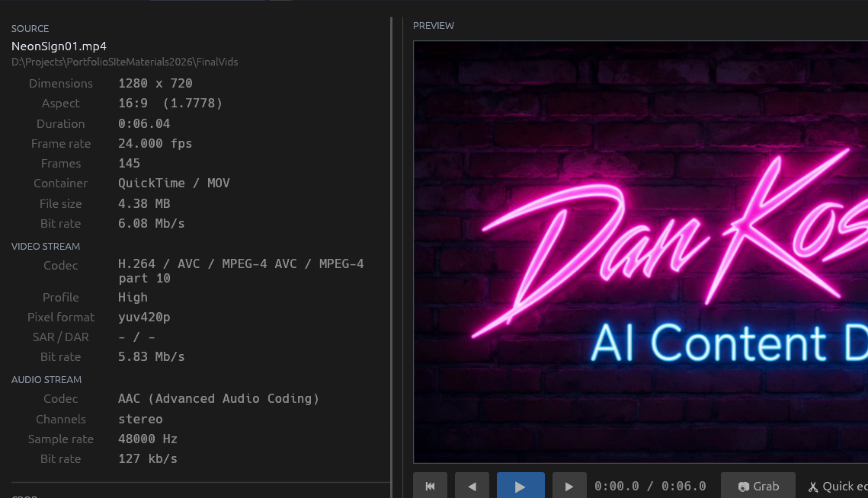Screen dimensions: 868x498
Task: Click the PREVIEW panel heading
Action: [x=434, y=26]
